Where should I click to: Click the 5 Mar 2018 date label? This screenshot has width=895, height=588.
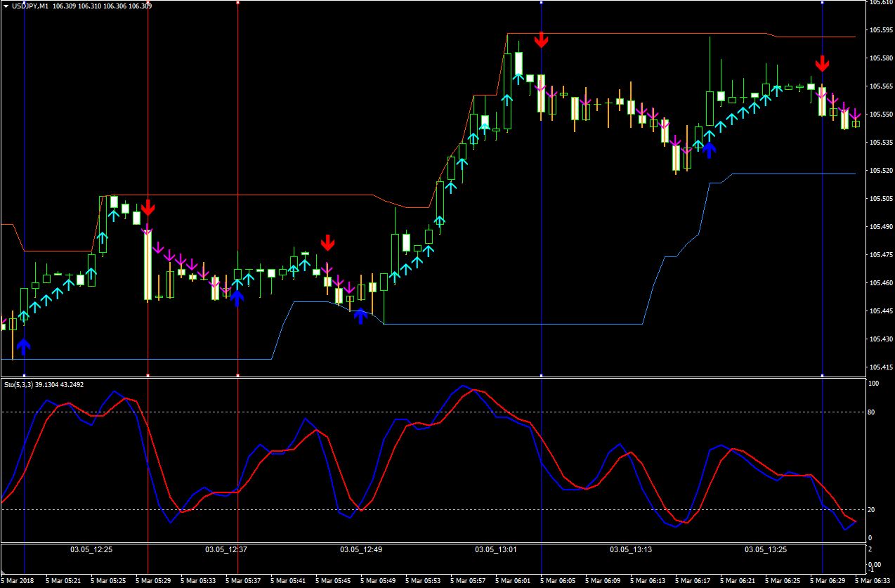(x=18, y=581)
